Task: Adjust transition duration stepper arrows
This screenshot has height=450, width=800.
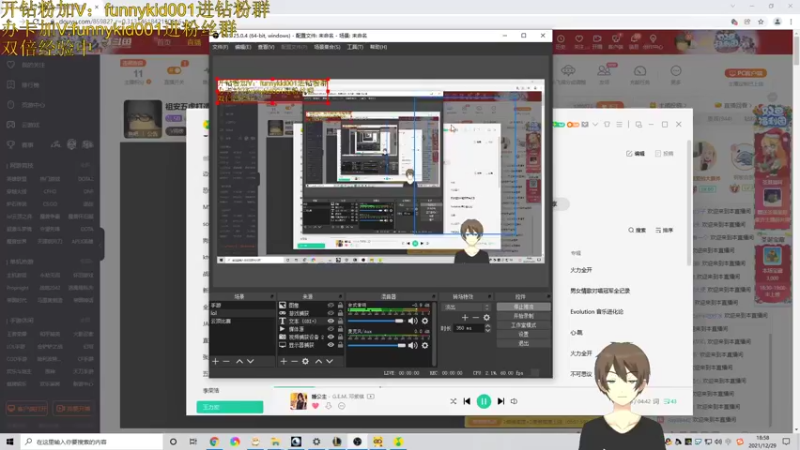Action: [488, 328]
